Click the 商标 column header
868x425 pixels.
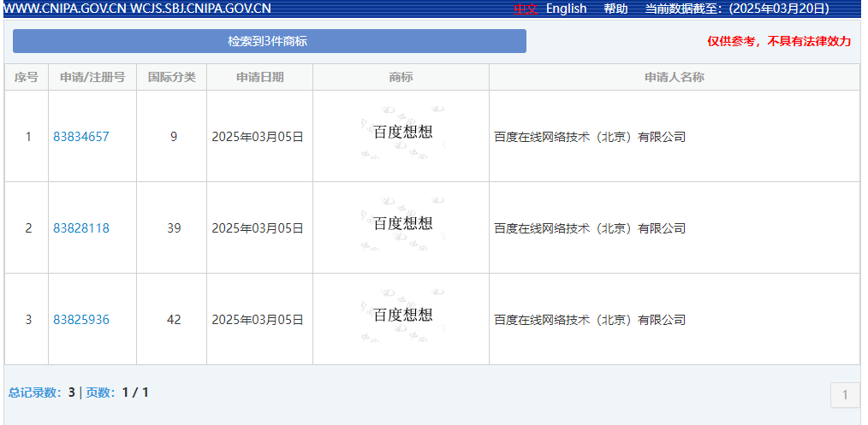click(x=401, y=77)
